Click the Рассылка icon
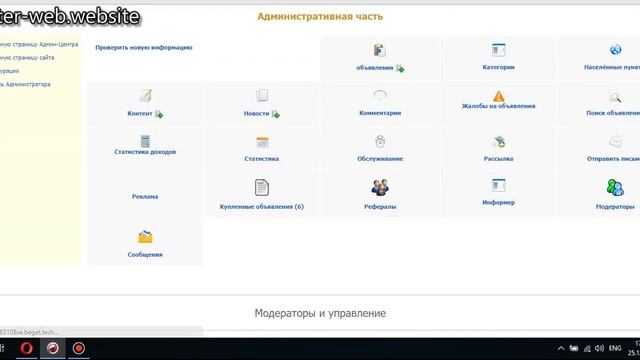The image size is (640, 360). coord(498,142)
